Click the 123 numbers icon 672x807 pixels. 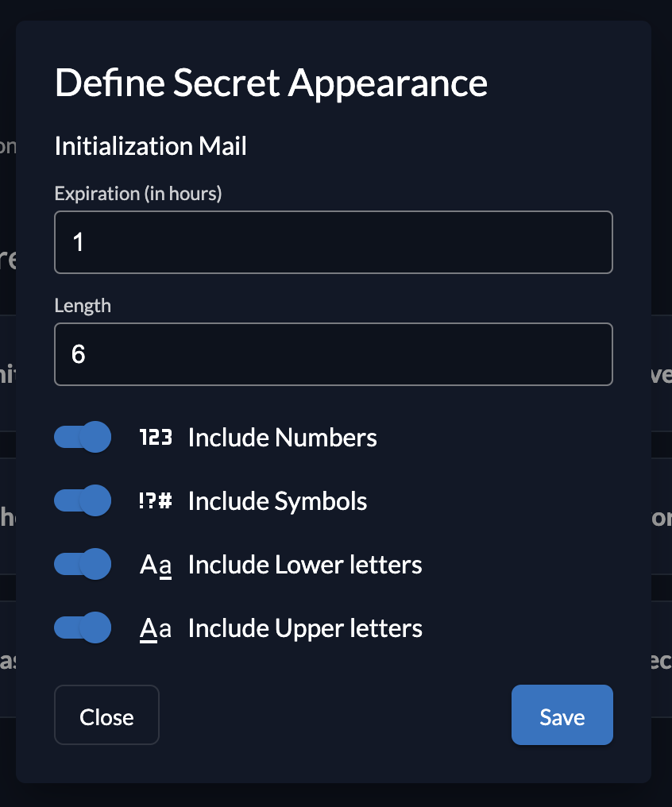pyautogui.click(x=156, y=438)
